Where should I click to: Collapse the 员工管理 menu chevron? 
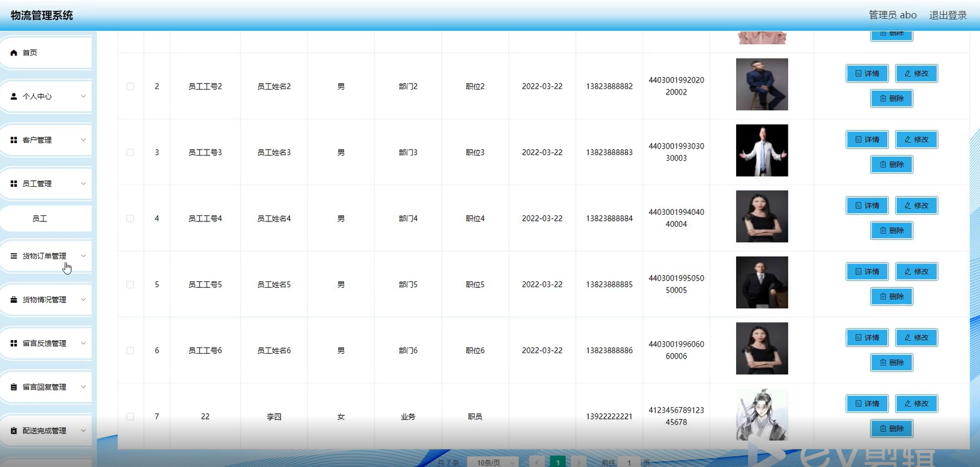[x=83, y=184]
